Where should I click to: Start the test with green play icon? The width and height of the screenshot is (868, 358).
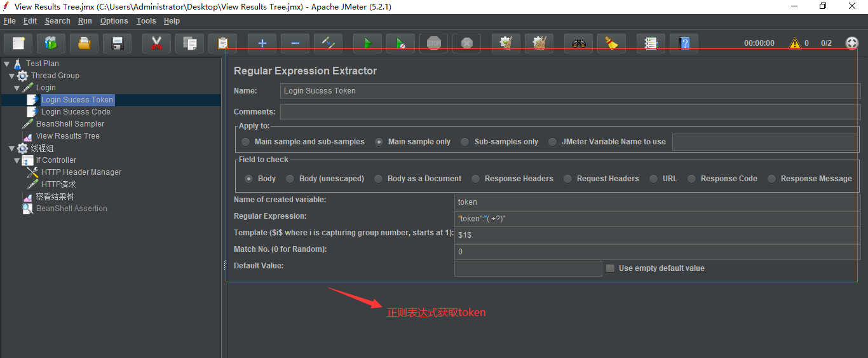point(367,43)
